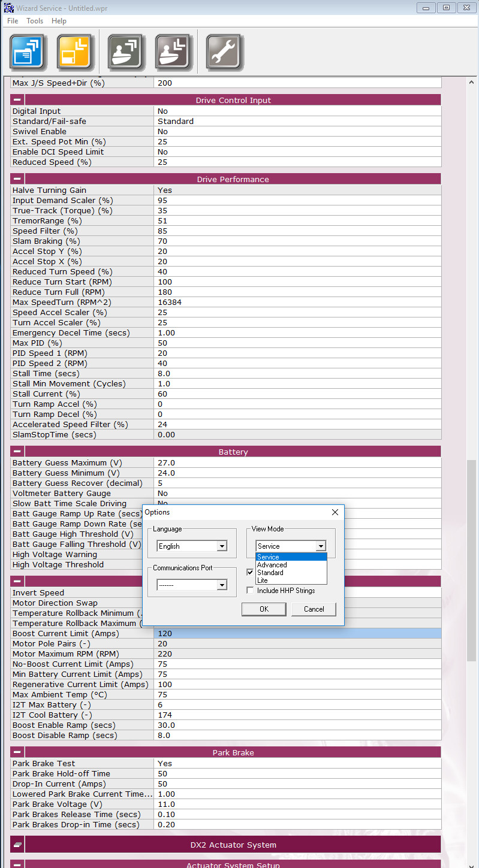Select Advanced in View Mode list
Screen dimensions: 479x868
tap(272, 565)
